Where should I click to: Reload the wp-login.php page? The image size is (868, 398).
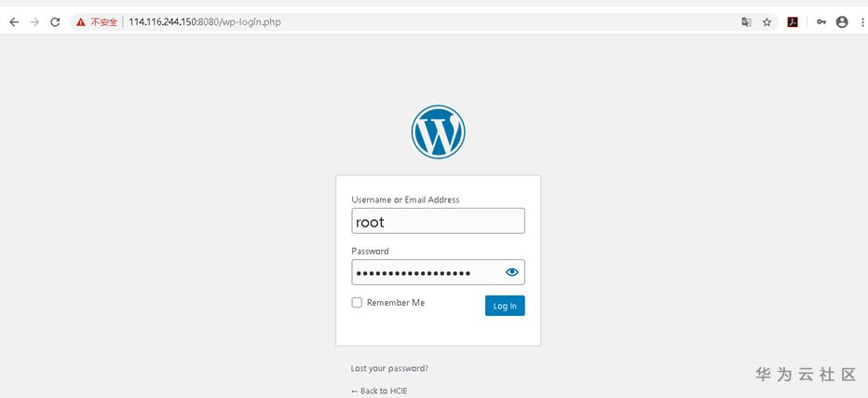point(55,22)
